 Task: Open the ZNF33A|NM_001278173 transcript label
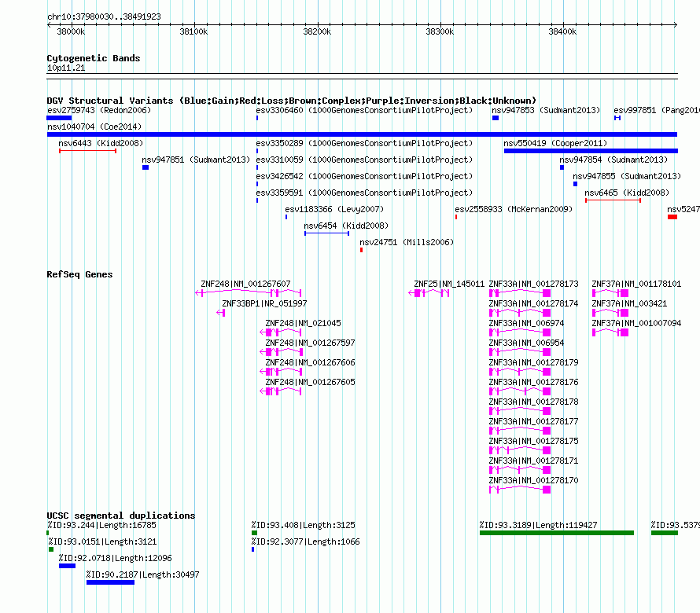pos(533,284)
